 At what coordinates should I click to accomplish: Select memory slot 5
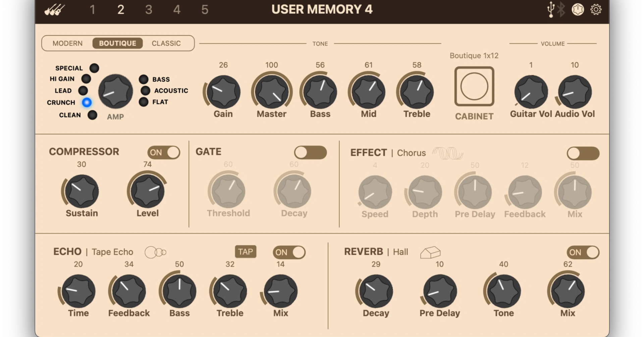tap(205, 10)
